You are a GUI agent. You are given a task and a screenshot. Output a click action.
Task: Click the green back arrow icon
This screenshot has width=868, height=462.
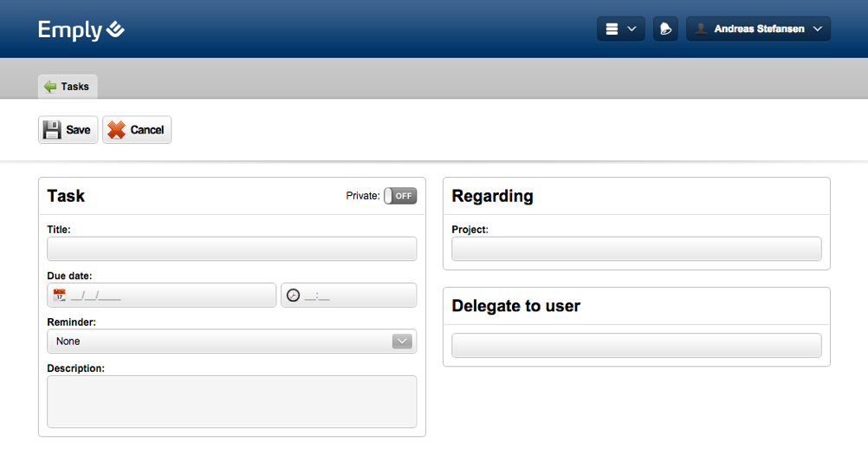(x=50, y=87)
